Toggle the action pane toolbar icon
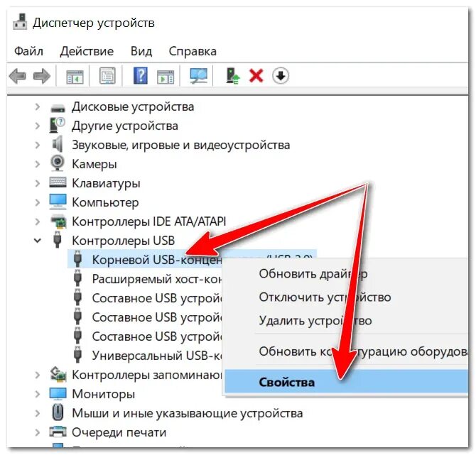Image resolution: width=476 pixels, height=455 pixels. [x=166, y=76]
